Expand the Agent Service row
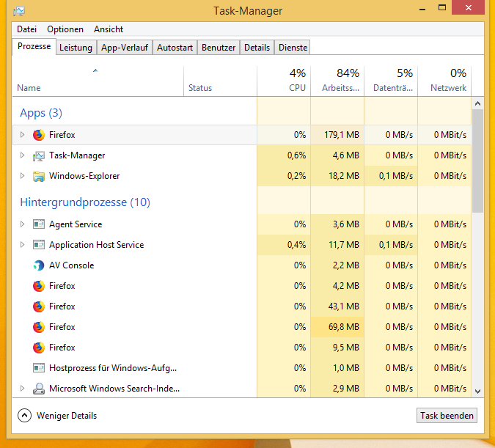The height and width of the screenshot is (448, 495). [22, 224]
